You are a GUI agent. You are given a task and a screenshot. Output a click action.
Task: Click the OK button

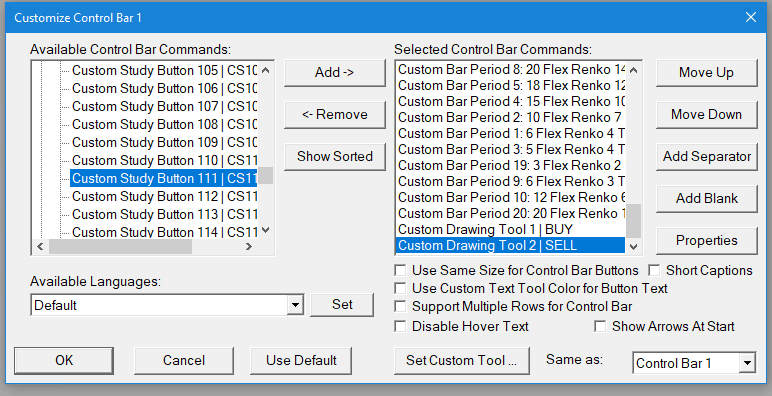click(64, 361)
